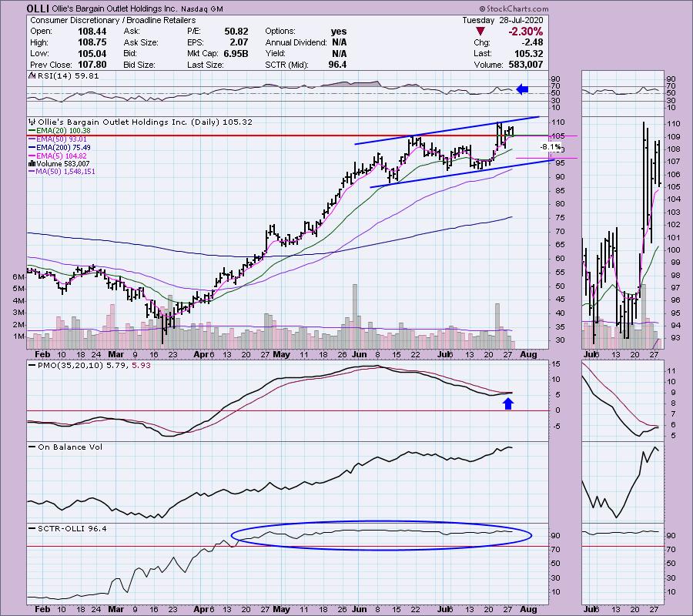Click the Chg value -2.48
Image resolution: width=693 pixels, height=616 pixels.
pyautogui.click(x=532, y=42)
